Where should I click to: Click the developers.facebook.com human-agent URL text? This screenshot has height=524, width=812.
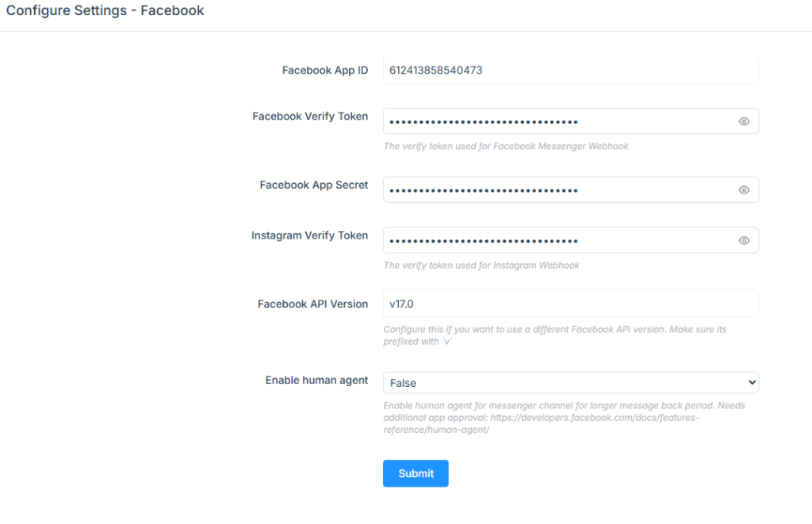541,423
